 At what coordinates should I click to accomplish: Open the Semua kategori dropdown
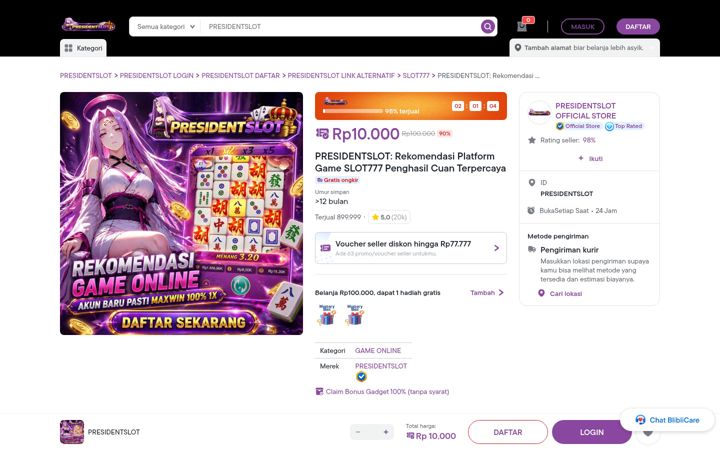166,27
